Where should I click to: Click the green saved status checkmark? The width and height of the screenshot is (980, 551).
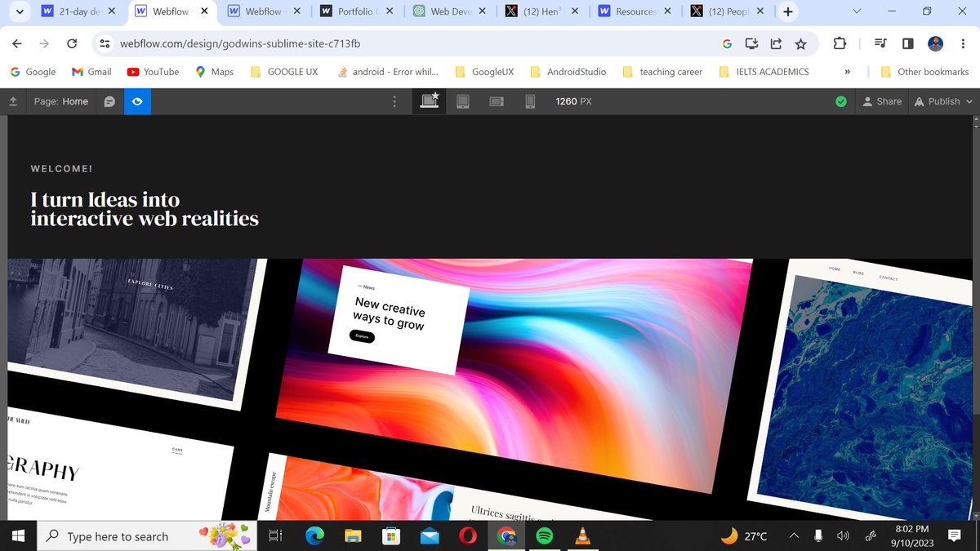coord(840,101)
